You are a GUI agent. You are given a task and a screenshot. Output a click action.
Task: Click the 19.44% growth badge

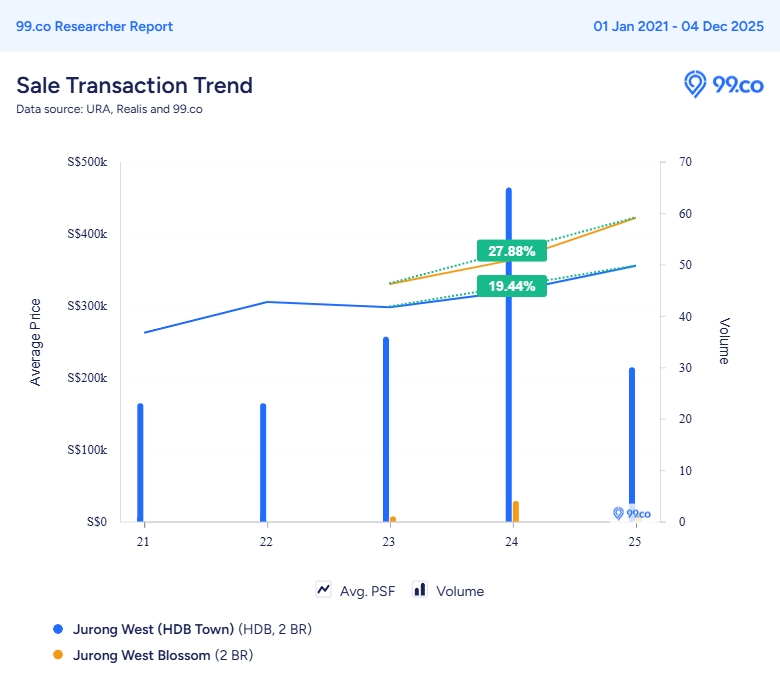(512, 286)
